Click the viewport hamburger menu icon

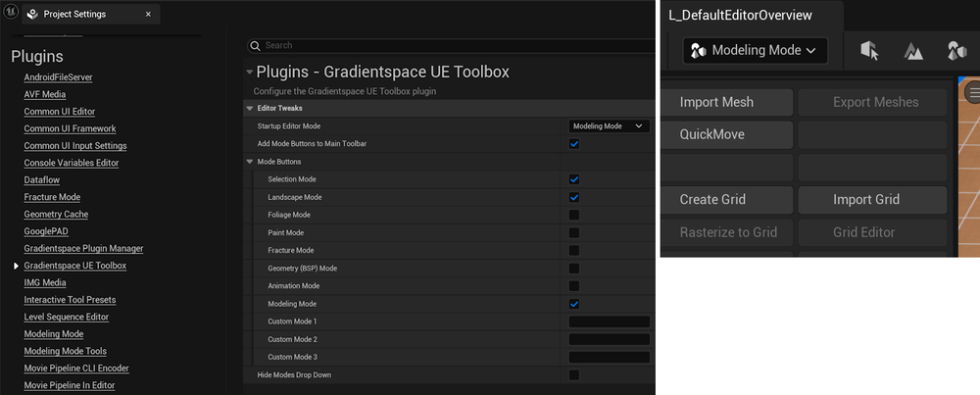point(972,93)
